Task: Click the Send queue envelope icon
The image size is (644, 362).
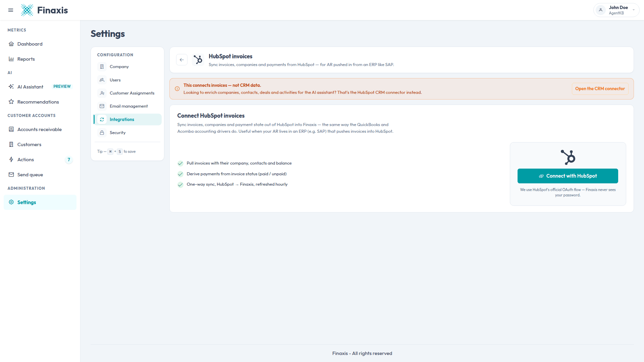Action: 11,175
